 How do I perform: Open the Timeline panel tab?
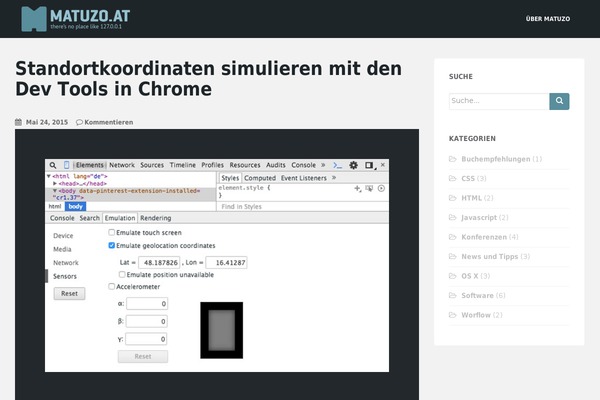tap(183, 165)
